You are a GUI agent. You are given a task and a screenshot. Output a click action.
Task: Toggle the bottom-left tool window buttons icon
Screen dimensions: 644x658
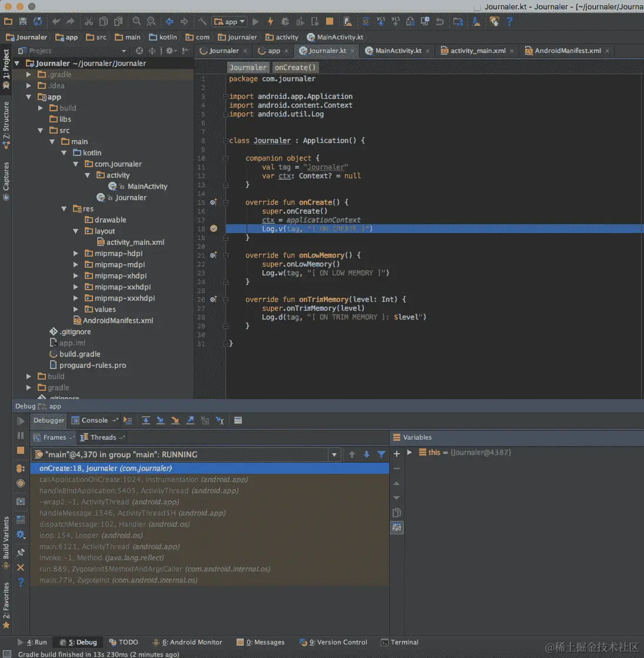6,654
